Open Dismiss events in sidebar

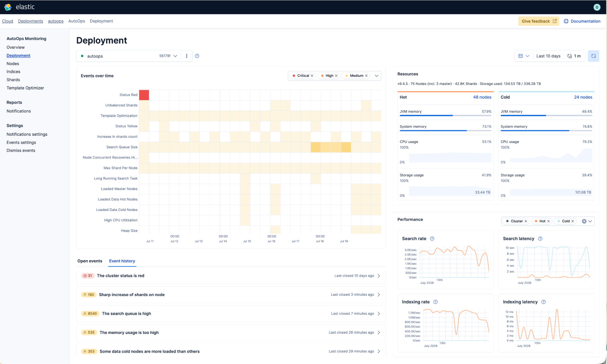(x=21, y=150)
